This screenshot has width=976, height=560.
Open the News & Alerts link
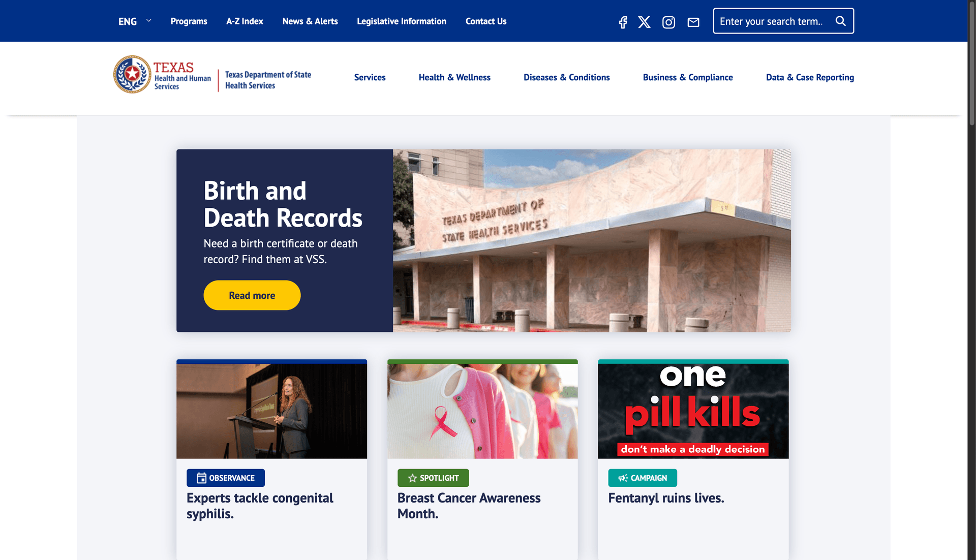[x=310, y=21]
